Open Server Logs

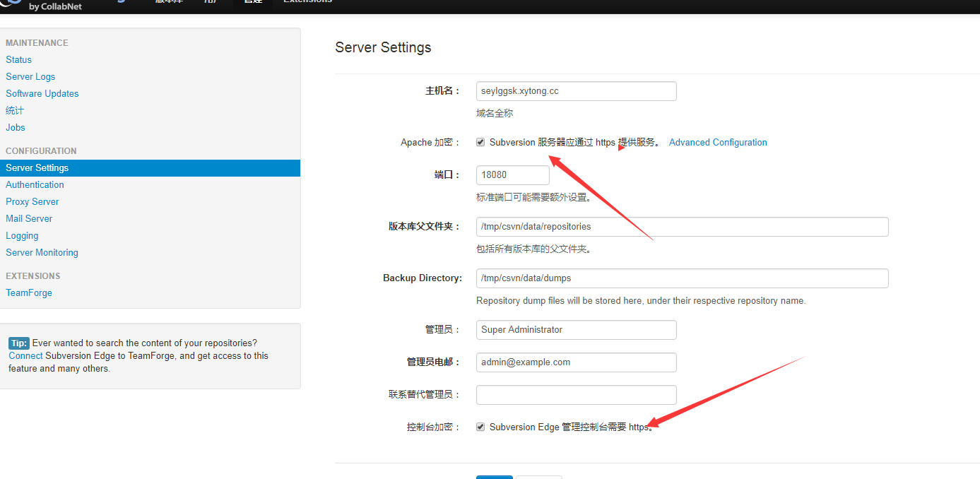click(x=30, y=76)
